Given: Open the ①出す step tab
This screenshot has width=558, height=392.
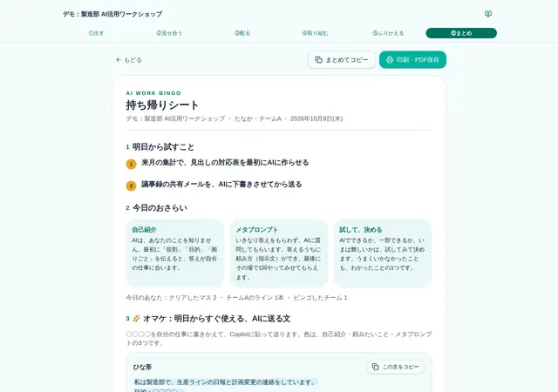Looking at the screenshot, I should [x=96, y=33].
